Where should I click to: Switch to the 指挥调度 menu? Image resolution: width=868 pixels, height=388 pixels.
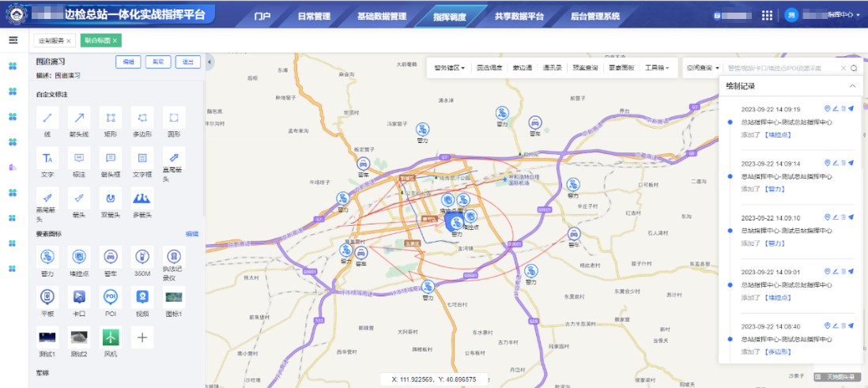pyautogui.click(x=450, y=17)
